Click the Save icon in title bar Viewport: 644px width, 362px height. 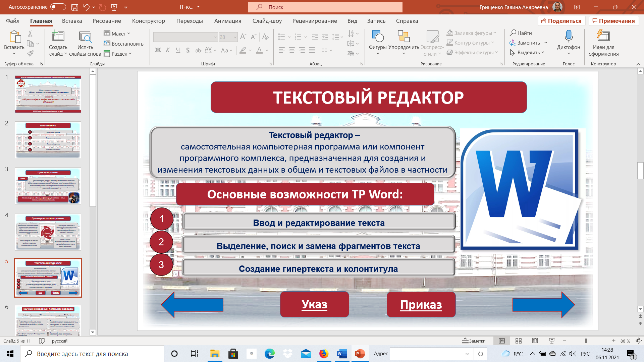[x=75, y=7]
